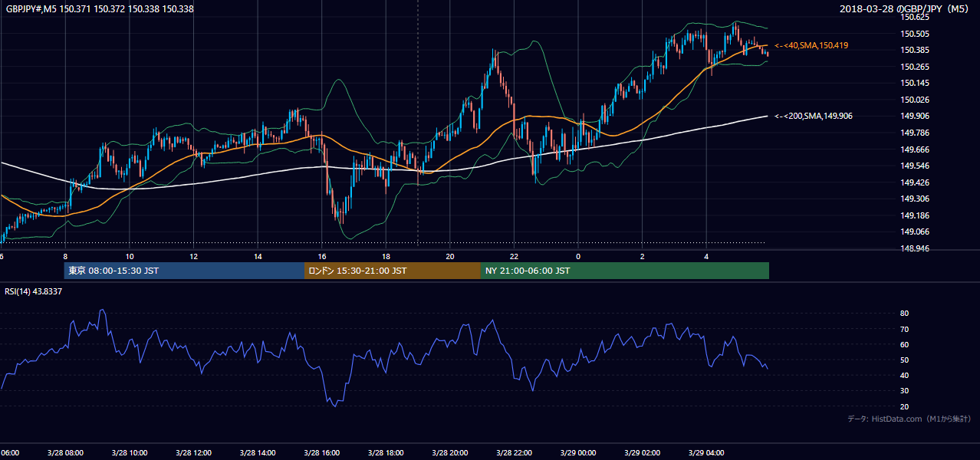980x460 pixels.
Task: Click the 3/29 02:00 bottom time label
Action: [x=642, y=453]
